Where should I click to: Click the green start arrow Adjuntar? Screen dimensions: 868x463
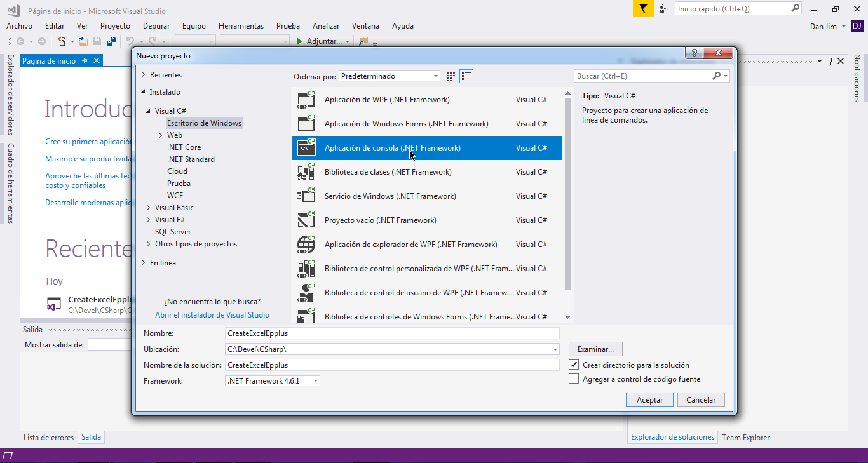point(299,41)
